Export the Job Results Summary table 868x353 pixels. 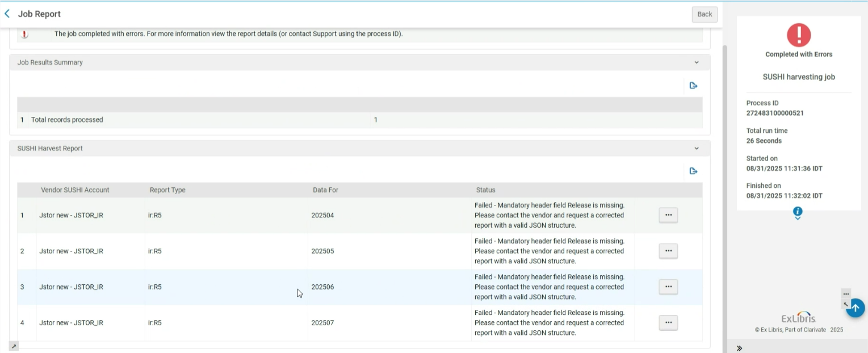[693, 86]
